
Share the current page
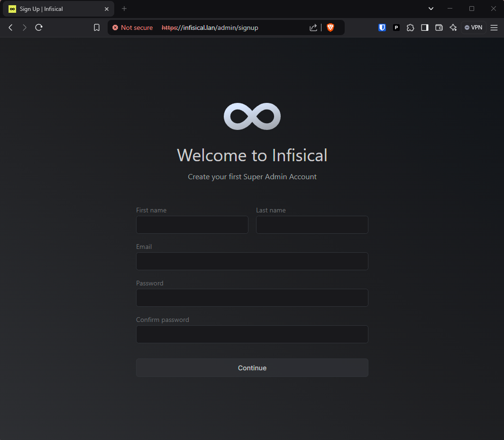(313, 27)
